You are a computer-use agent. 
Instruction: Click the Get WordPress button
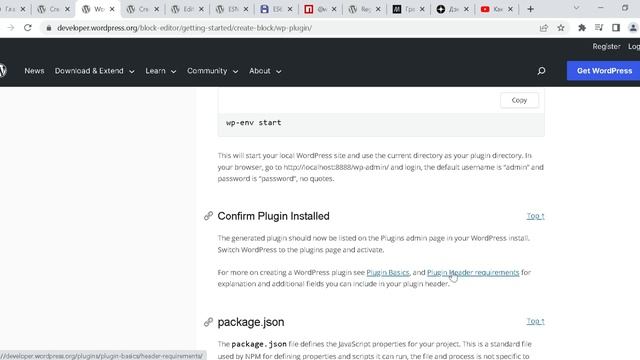tap(603, 71)
